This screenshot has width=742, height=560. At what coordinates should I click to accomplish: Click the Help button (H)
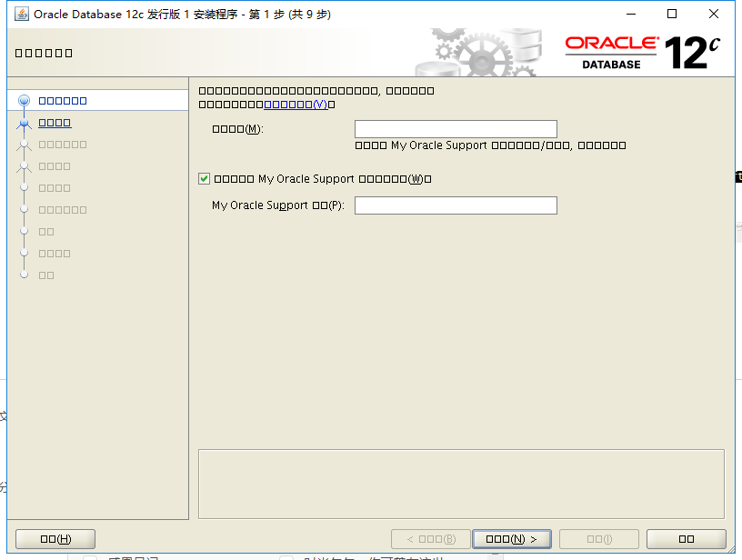(x=55, y=539)
